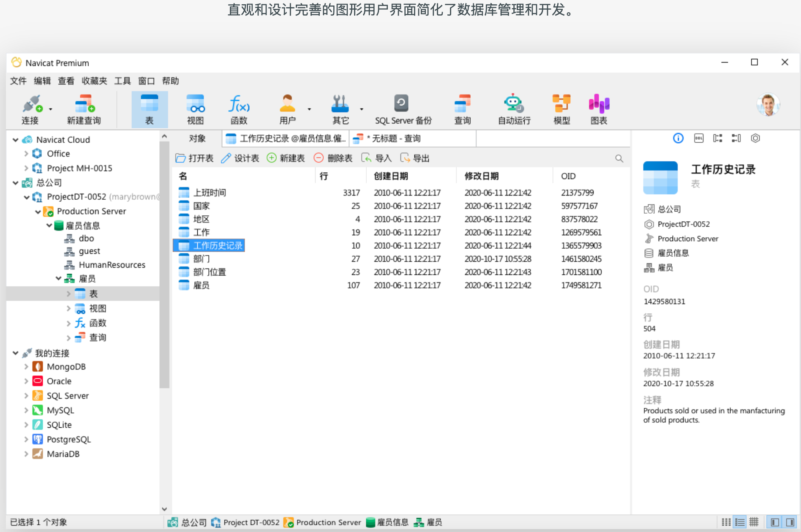The height and width of the screenshot is (532, 801).
Task: Click navigation pane scrollbar up arrow
Action: point(164,136)
